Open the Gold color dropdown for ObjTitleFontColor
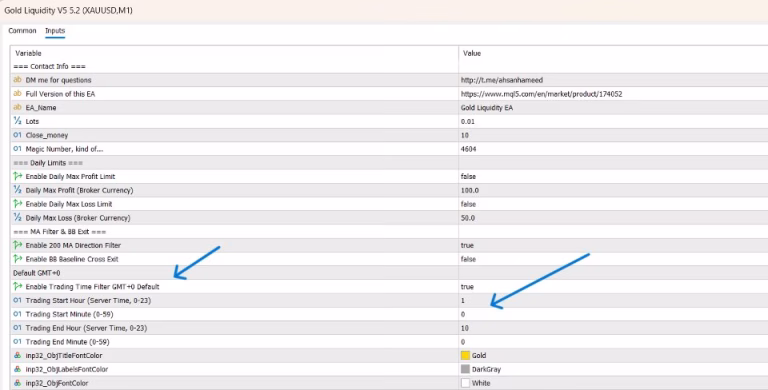The image size is (768, 390). (x=613, y=355)
